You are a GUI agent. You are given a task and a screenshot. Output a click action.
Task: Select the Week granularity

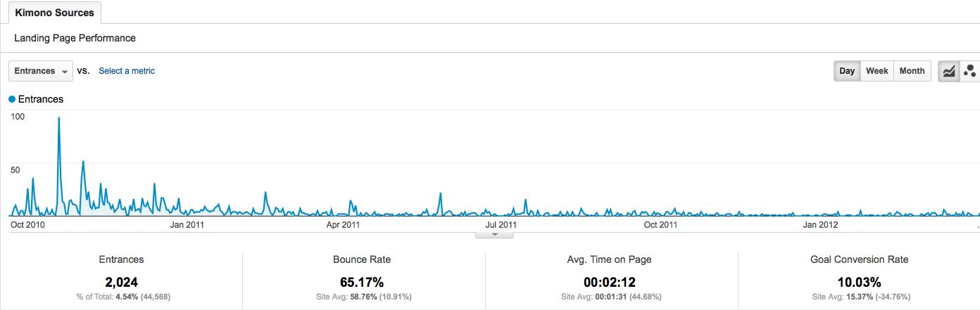pos(877,71)
